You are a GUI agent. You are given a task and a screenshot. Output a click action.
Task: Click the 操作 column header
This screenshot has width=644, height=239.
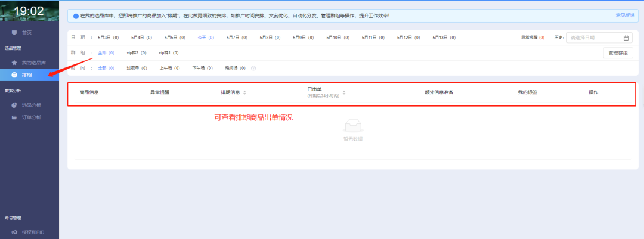(x=593, y=92)
